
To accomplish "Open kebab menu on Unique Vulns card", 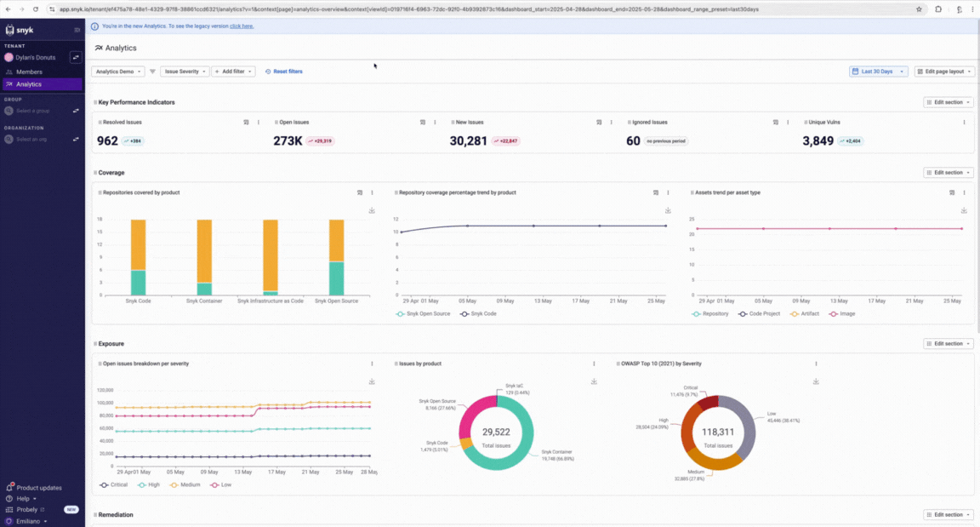I will 965,123.
